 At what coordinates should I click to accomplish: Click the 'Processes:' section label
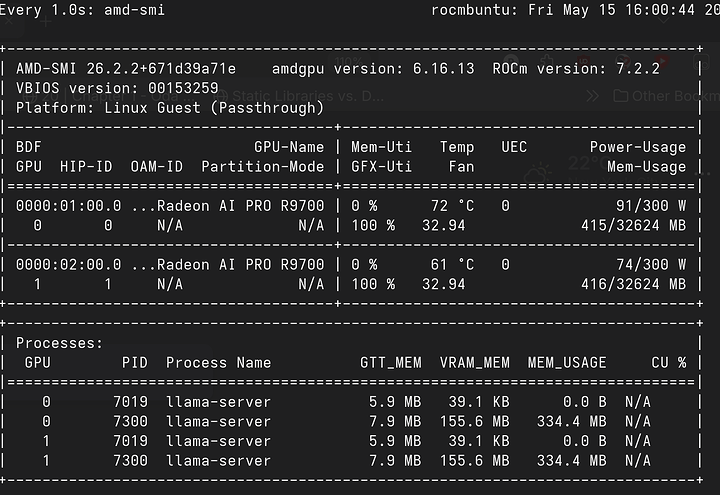(59, 343)
